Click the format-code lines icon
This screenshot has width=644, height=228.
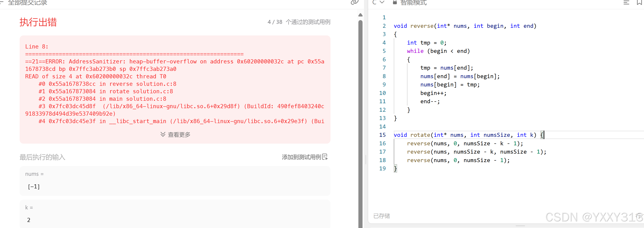pos(626,2)
